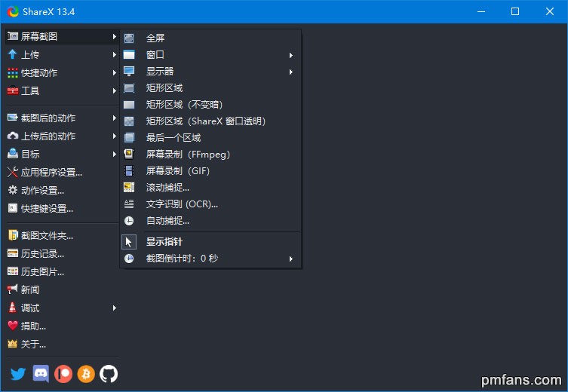This screenshot has height=392, width=568.
Task: Expand the 显示器 submenu arrow
Action: (x=291, y=72)
